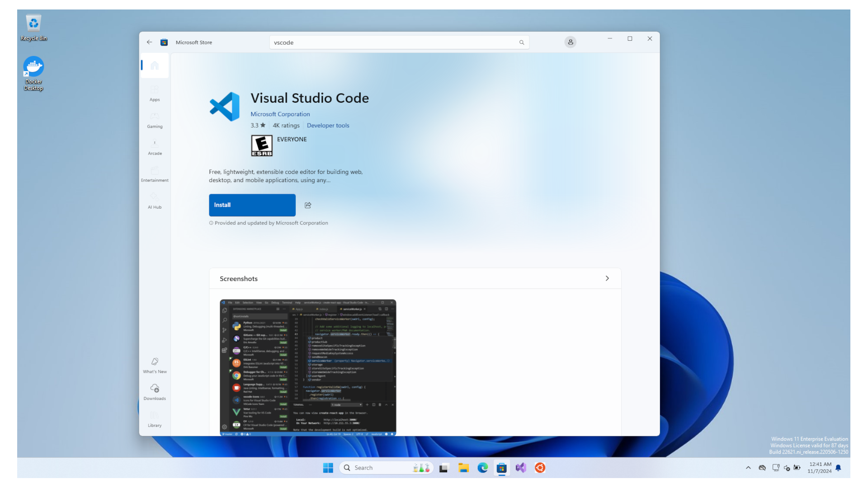
Task: Expand Screenshots with the chevron arrow
Action: pyautogui.click(x=607, y=278)
